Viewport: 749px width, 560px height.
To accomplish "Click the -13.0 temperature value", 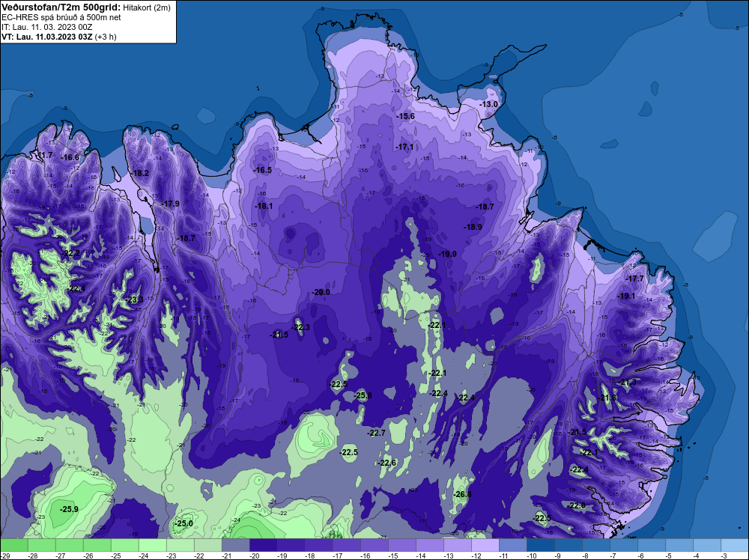I will [x=488, y=104].
